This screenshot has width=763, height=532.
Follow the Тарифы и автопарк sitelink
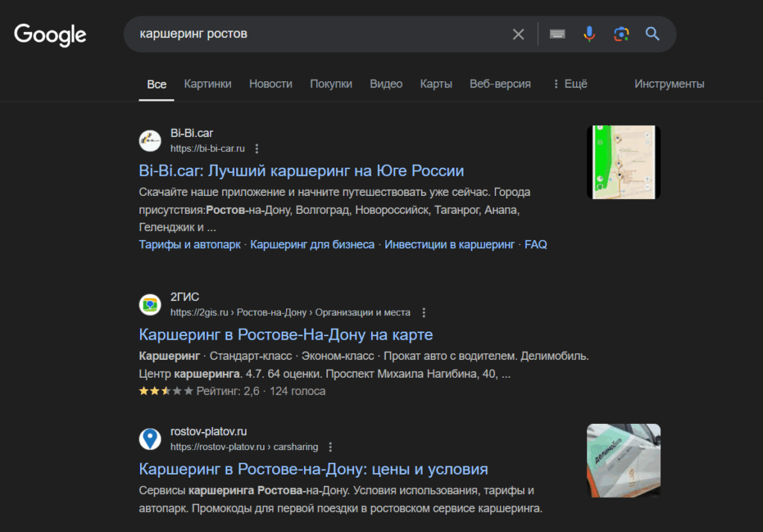click(188, 244)
